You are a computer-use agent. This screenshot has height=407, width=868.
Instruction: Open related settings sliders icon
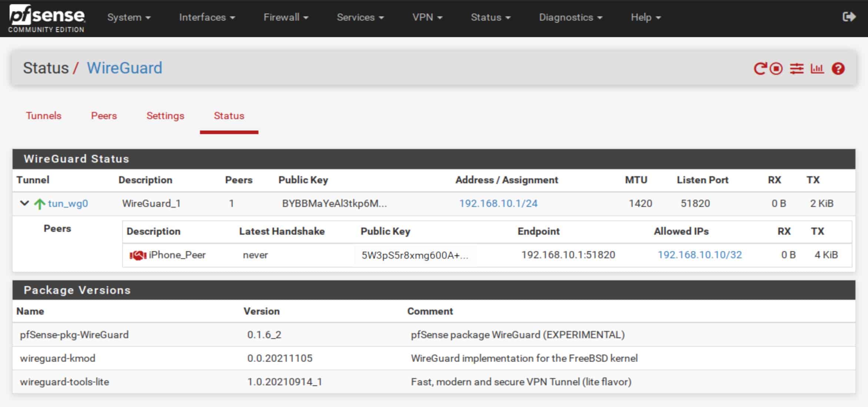click(x=797, y=69)
